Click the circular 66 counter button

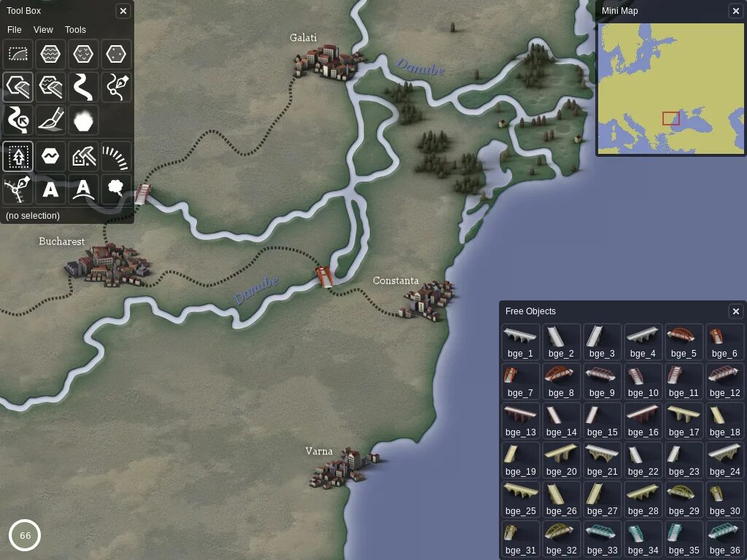pos(25,535)
